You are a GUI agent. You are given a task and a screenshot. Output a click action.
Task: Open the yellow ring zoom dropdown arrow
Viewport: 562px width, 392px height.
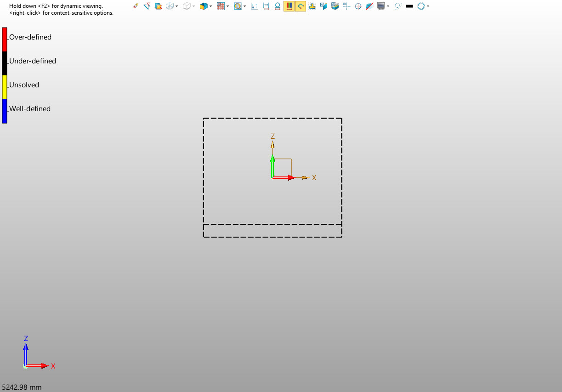coord(244,6)
